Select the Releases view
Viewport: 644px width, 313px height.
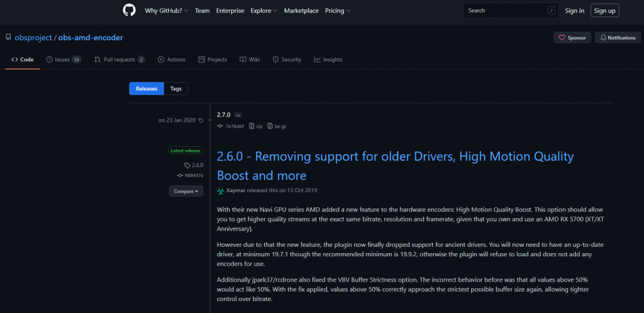[x=147, y=88]
